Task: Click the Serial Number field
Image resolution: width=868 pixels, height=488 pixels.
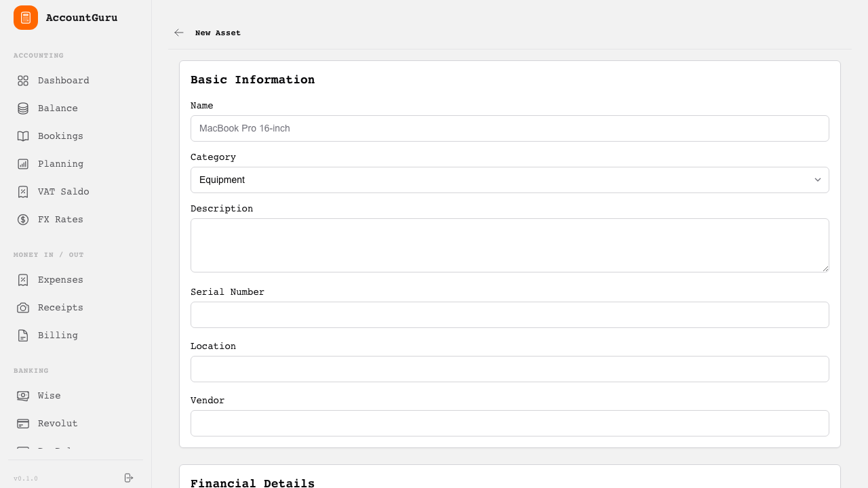Action: pyautogui.click(x=509, y=314)
